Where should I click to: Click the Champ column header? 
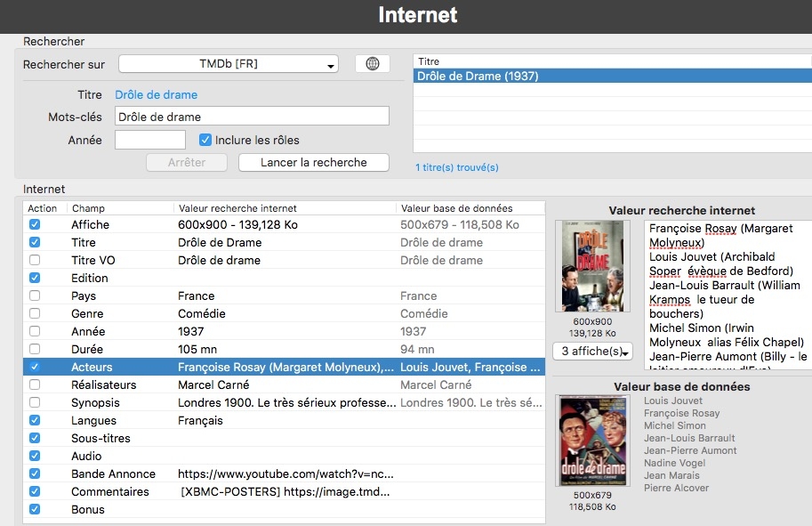(89, 208)
